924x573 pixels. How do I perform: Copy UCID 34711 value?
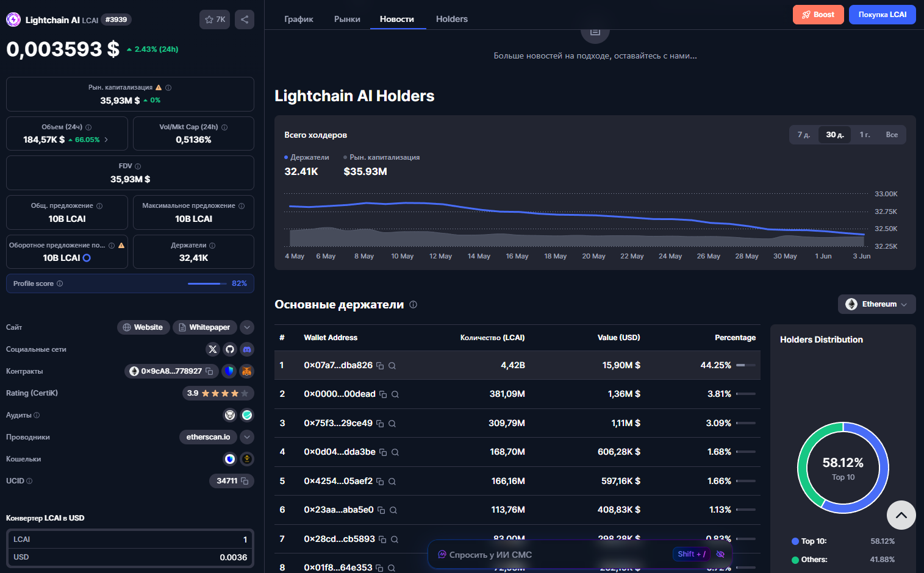tap(245, 481)
